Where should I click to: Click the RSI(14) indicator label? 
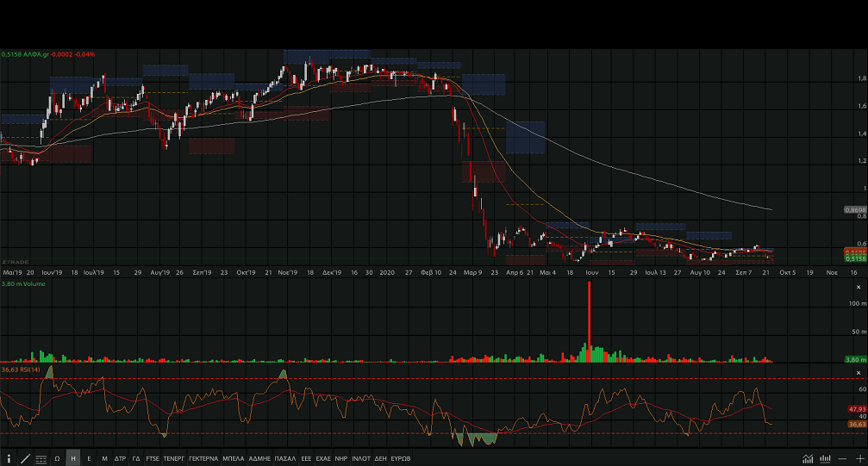click(x=22, y=370)
